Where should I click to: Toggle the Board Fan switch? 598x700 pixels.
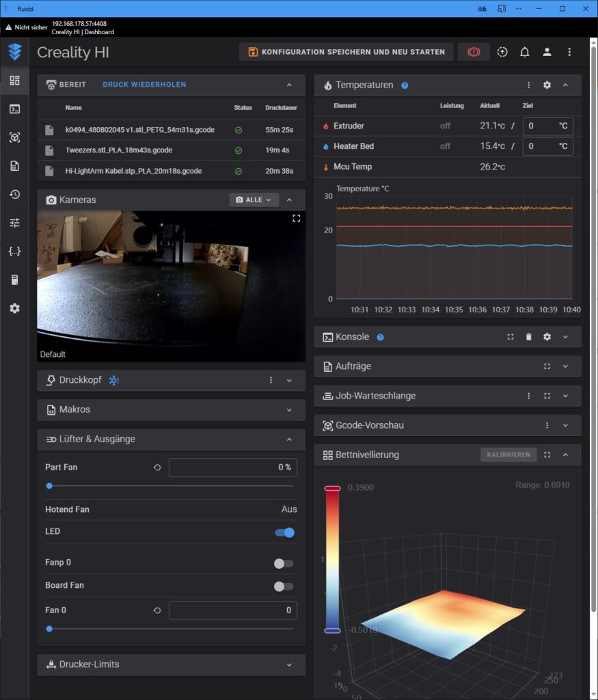click(283, 587)
